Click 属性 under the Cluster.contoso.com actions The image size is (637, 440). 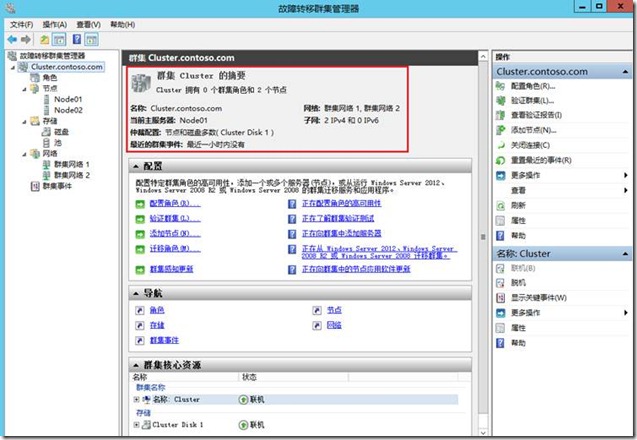(x=518, y=221)
